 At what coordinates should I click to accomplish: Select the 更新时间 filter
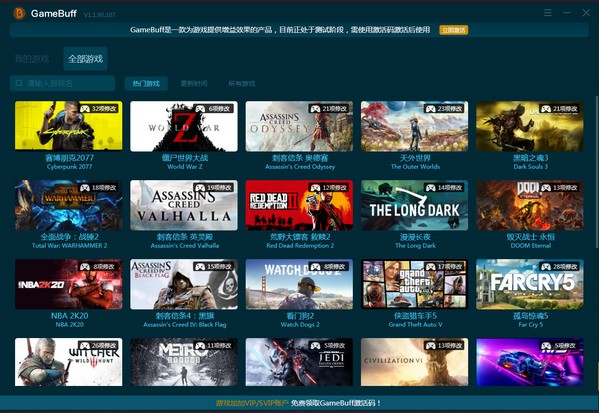194,83
